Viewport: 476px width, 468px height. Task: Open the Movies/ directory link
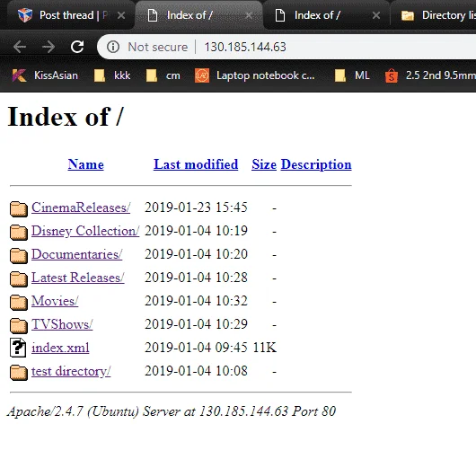[55, 301]
